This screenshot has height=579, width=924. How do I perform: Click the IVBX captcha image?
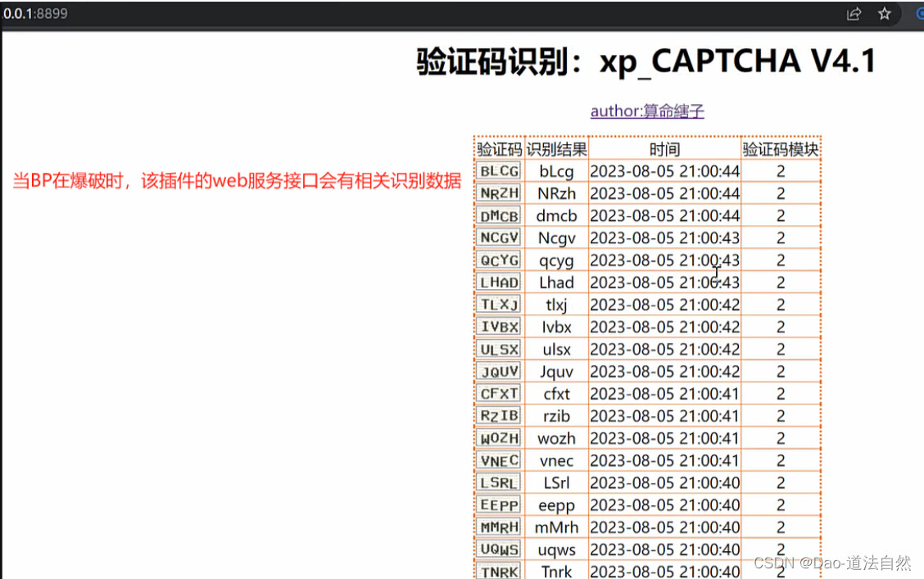[499, 327]
